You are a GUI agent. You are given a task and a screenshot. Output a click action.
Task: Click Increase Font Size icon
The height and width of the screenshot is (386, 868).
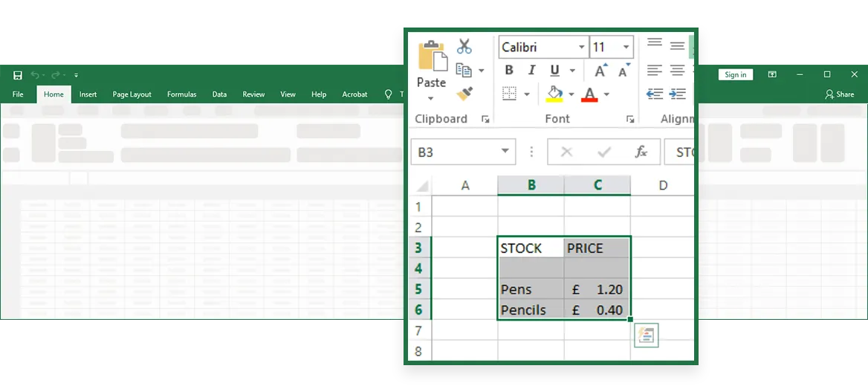click(600, 71)
